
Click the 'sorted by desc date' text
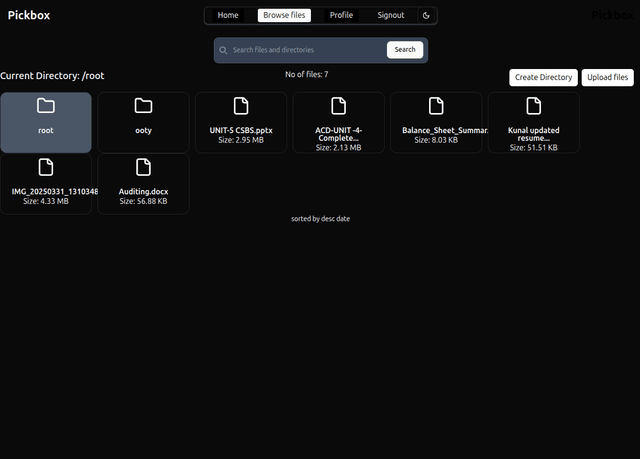[320, 218]
